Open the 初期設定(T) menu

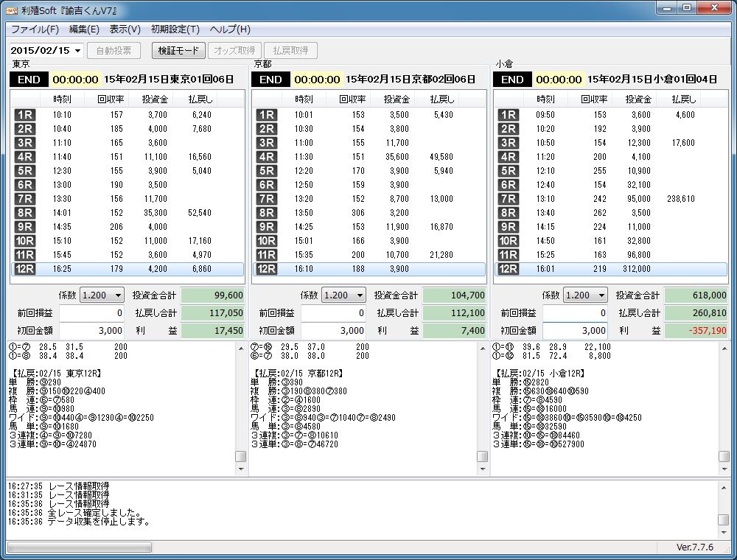[175, 29]
